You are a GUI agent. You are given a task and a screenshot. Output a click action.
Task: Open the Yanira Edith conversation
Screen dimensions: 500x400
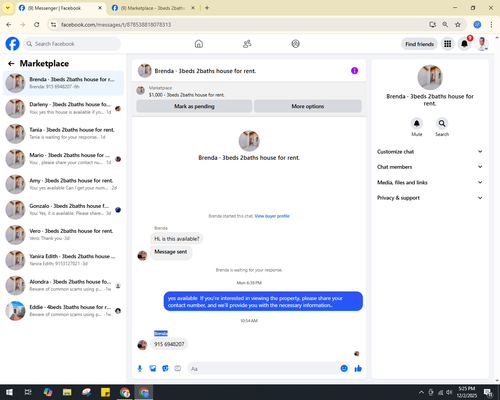tap(63, 260)
